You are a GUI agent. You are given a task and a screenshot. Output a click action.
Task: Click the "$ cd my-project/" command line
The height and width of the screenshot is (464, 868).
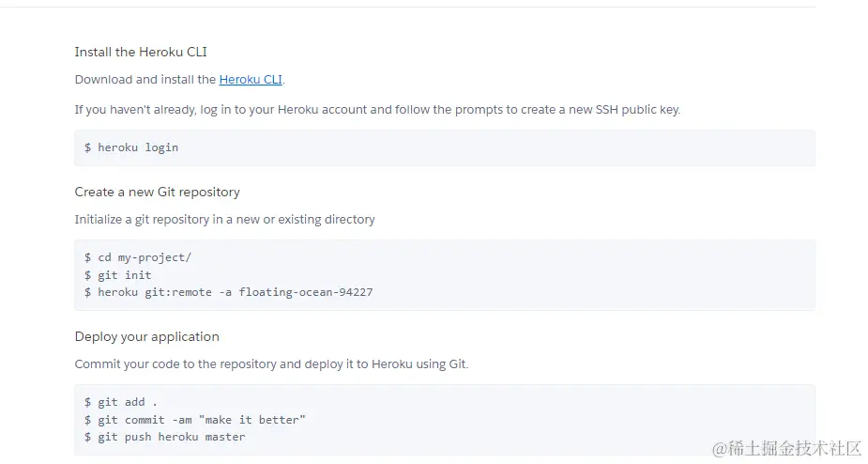click(138, 257)
